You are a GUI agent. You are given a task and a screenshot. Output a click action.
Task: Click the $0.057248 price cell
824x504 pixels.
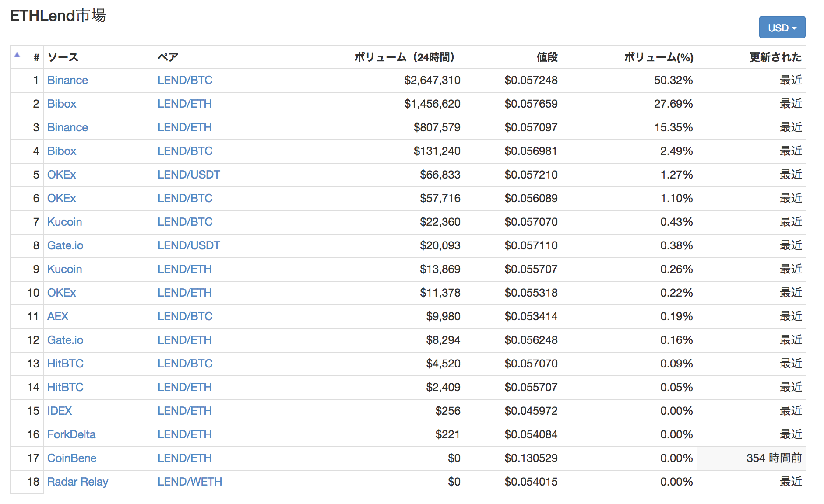[531, 80]
